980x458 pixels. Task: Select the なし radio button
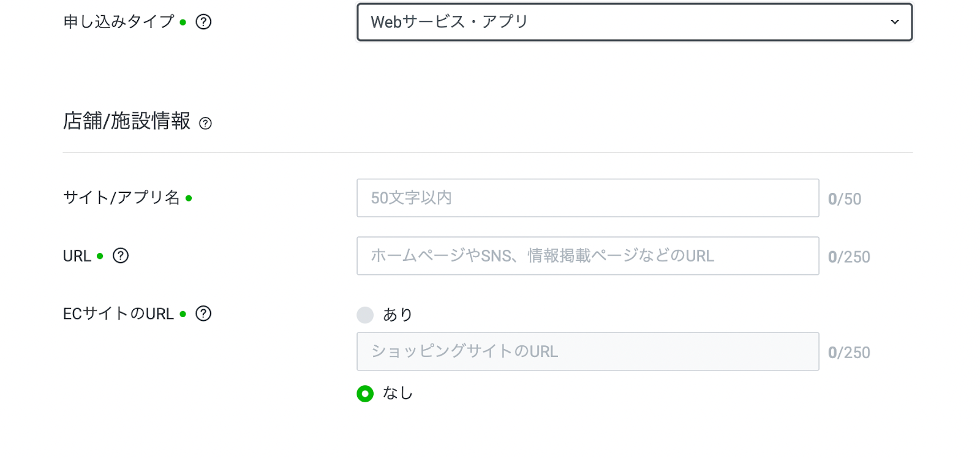365,393
